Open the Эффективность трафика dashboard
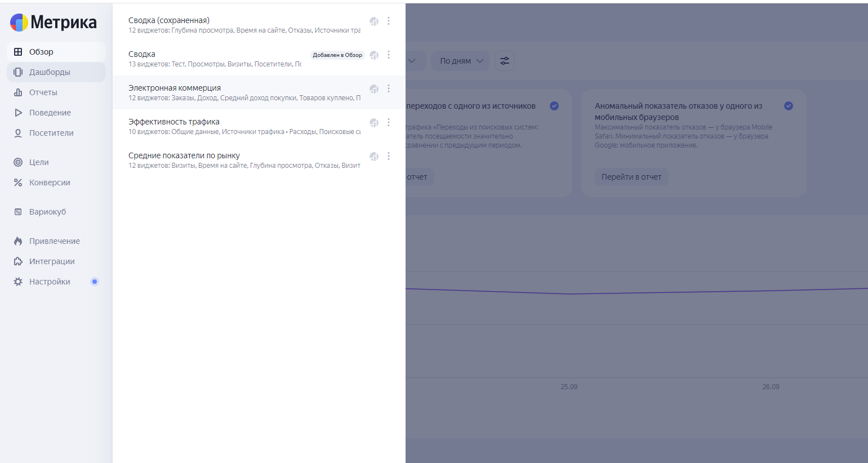868x463 pixels. (x=174, y=122)
